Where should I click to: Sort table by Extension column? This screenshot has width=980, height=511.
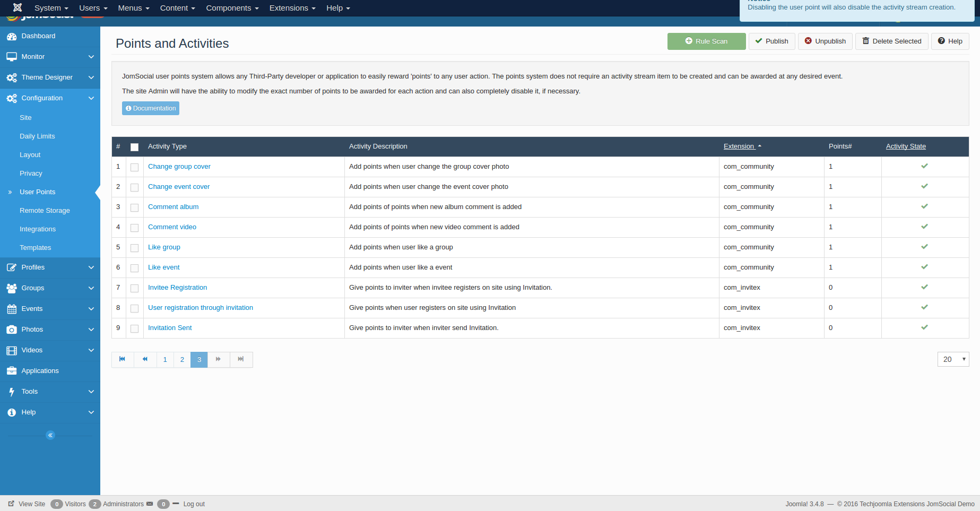pos(739,146)
